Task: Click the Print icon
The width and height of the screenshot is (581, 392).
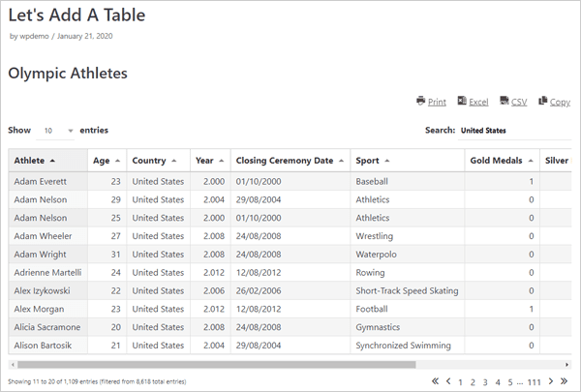Action: [x=420, y=101]
